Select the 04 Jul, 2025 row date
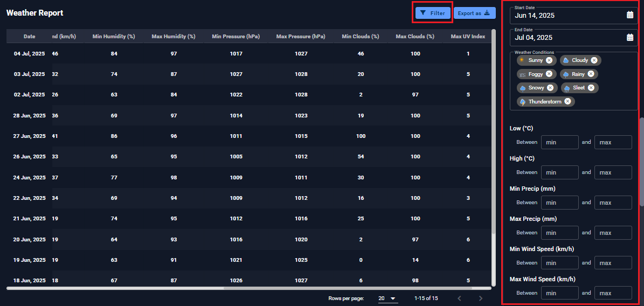 [30, 54]
